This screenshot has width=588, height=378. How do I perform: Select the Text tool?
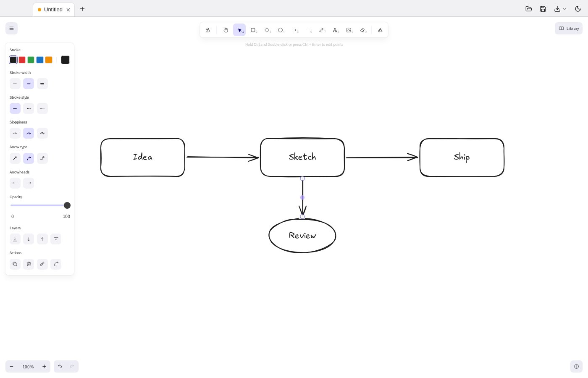(x=335, y=30)
